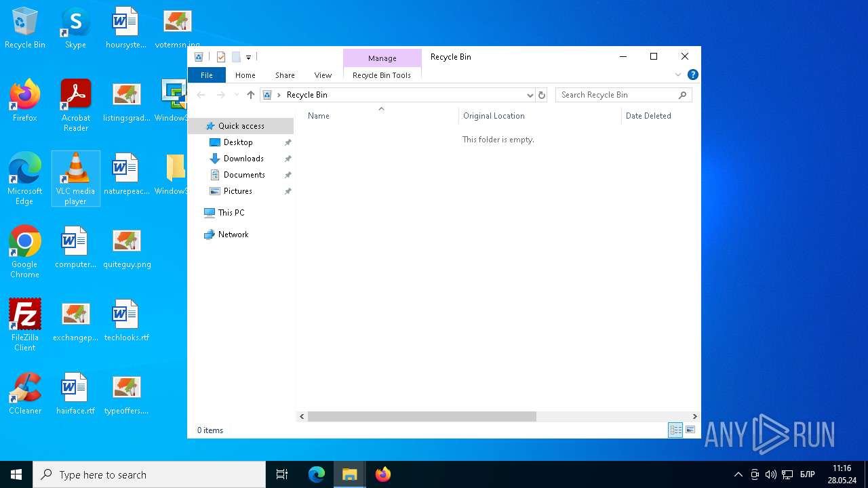
Task: Sort by the Original Location column
Action: tap(494, 116)
